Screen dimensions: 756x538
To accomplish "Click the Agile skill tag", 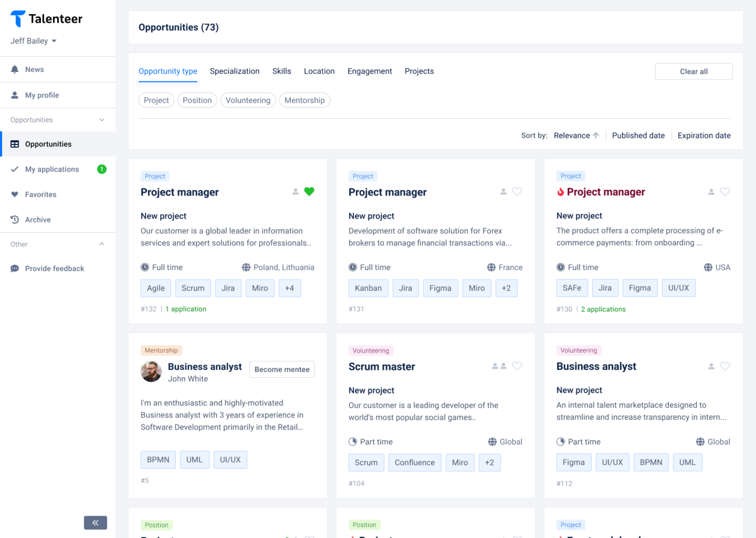I will click(x=156, y=288).
